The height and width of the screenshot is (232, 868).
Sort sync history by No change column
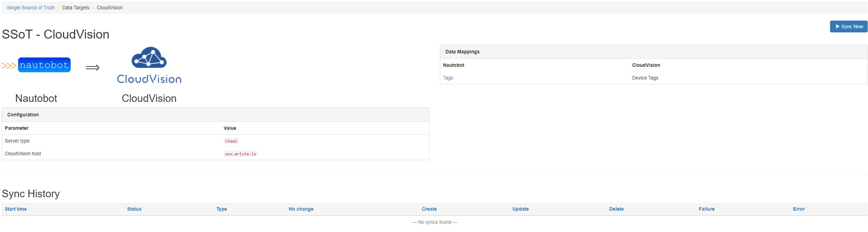(301, 209)
